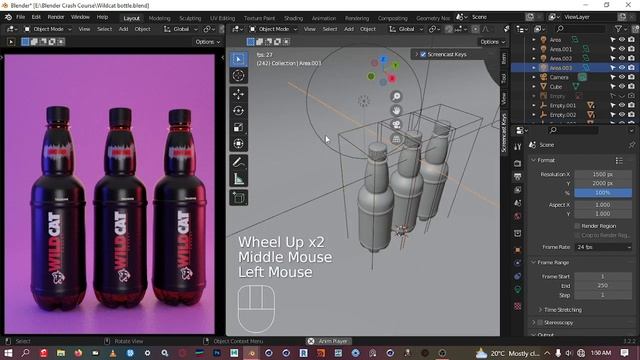Toggle camera view with camera gizmo icon
This screenshot has width=640, height=360.
pos(396,124)
